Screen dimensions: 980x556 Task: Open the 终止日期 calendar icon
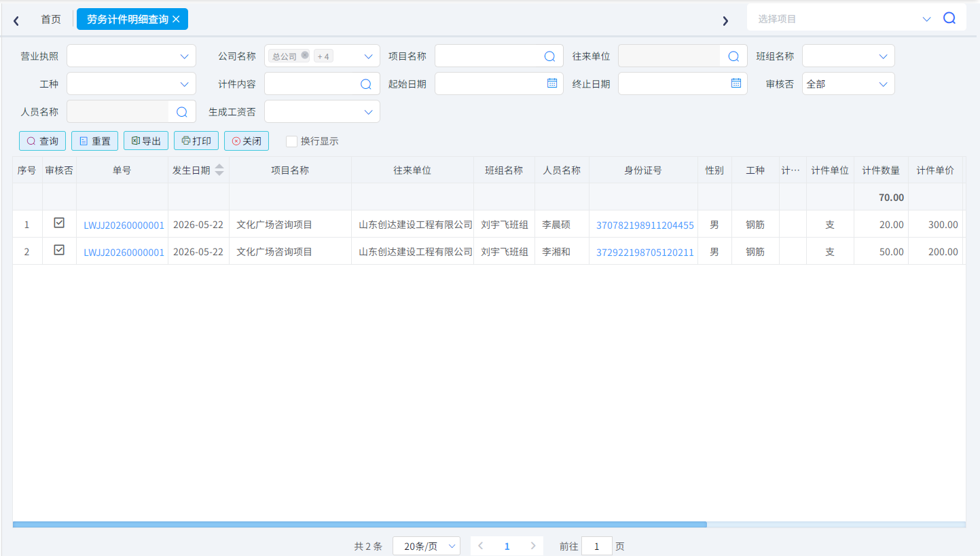pyautogui.click(x=736, y=83)
